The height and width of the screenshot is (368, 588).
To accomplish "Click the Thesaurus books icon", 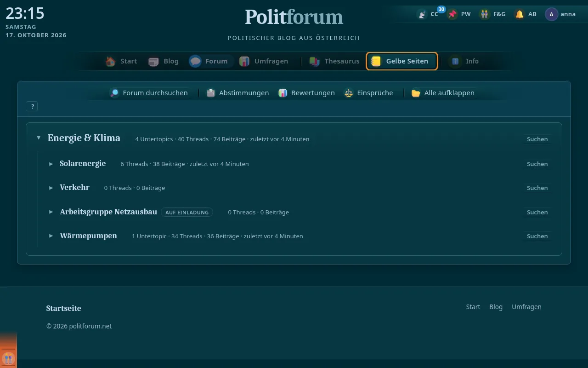I will pyautogui.click(x=315, y=61).
